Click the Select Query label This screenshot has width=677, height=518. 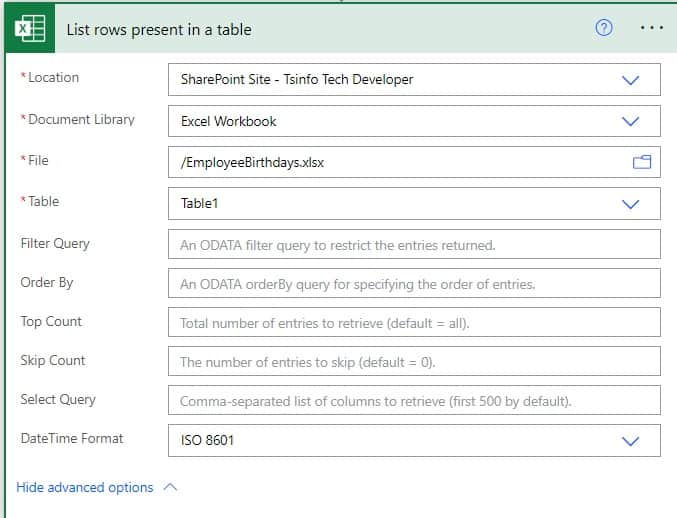[58, 400]
